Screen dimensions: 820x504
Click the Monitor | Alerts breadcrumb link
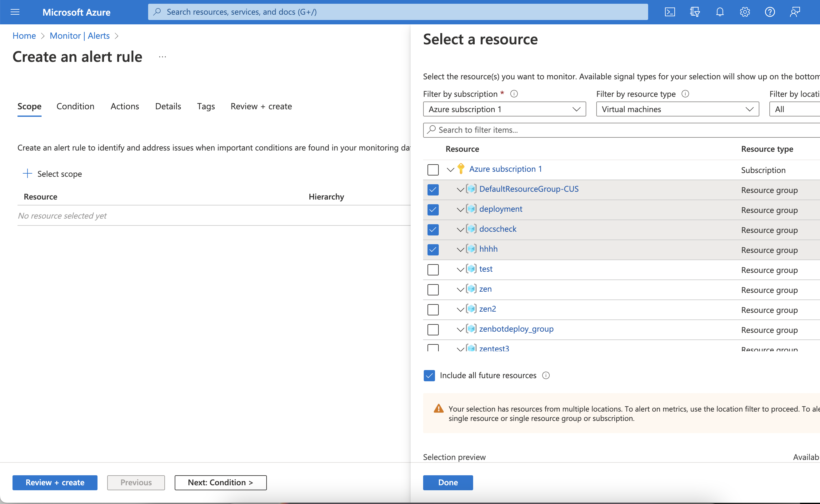pos(79,36)
